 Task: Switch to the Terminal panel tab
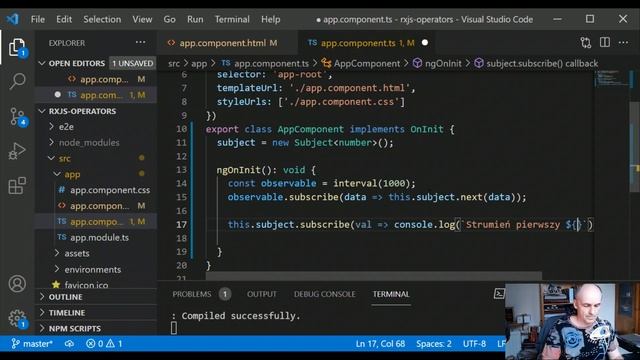tap(391, 294)
